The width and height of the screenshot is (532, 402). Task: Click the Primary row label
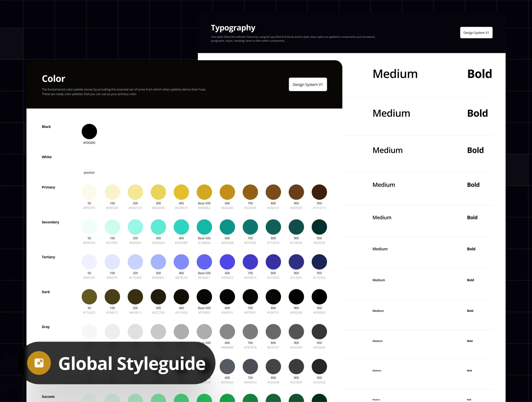48,187
